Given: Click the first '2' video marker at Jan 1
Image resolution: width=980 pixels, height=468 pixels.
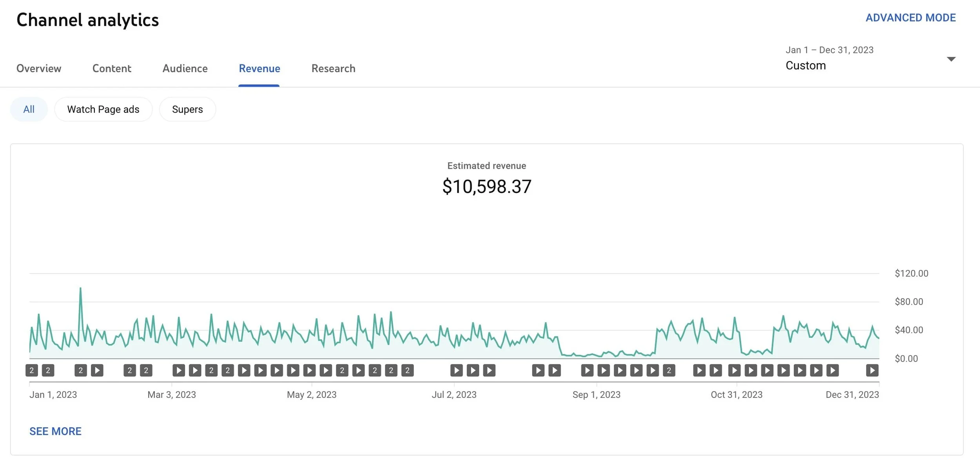Looking at the screenshot, I should tap(32, 370).
